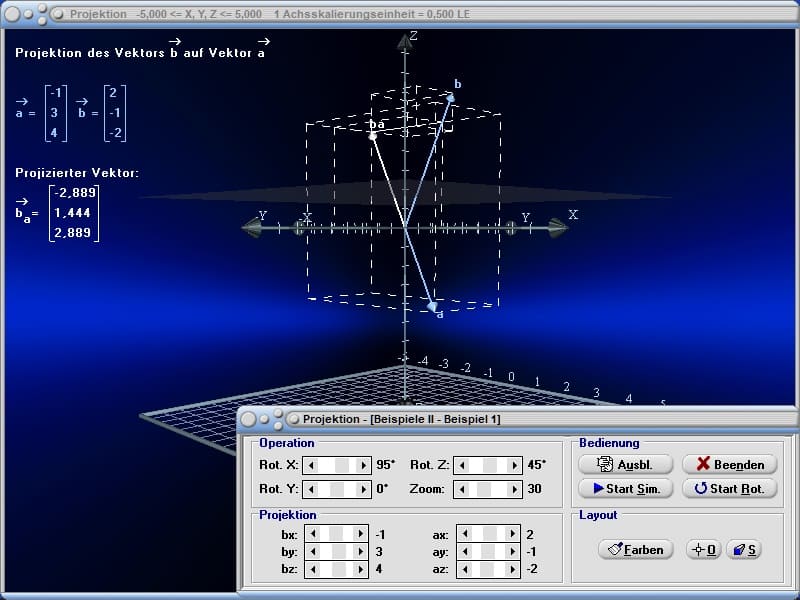Image resolution: width=800 pixels, height=600 pixels.
Task: Decrease by value with left arrow
Action: pos(313,552)
